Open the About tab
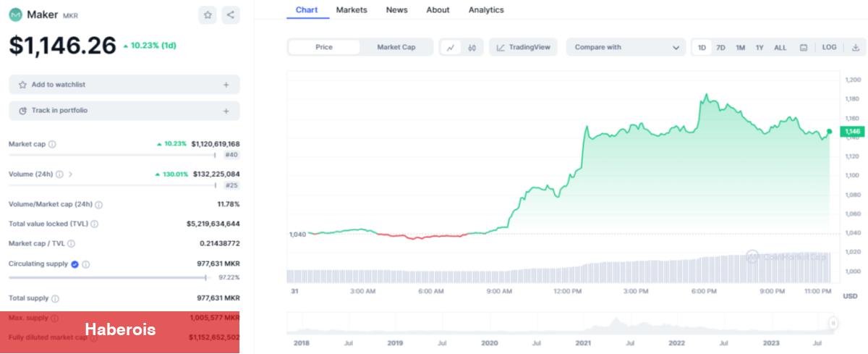Screen dimensions: 868x354 click(438, 10)
